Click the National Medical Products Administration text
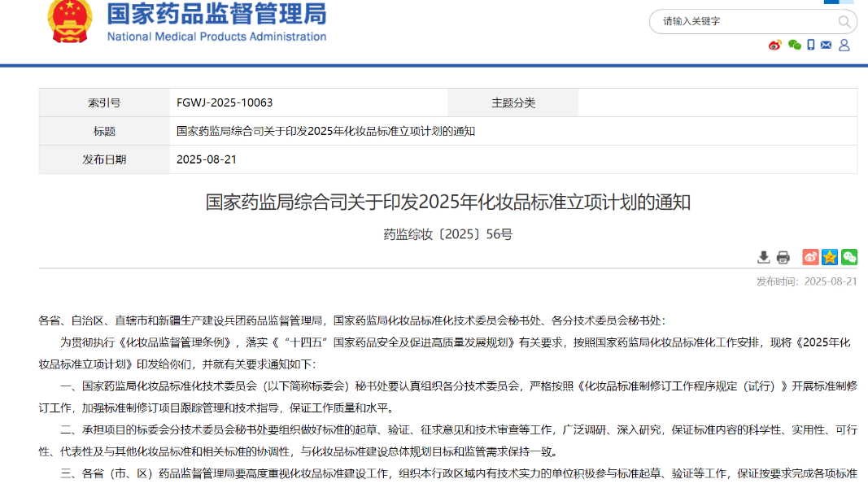This screenshot has width=868, height=488. tap(216, 37)
